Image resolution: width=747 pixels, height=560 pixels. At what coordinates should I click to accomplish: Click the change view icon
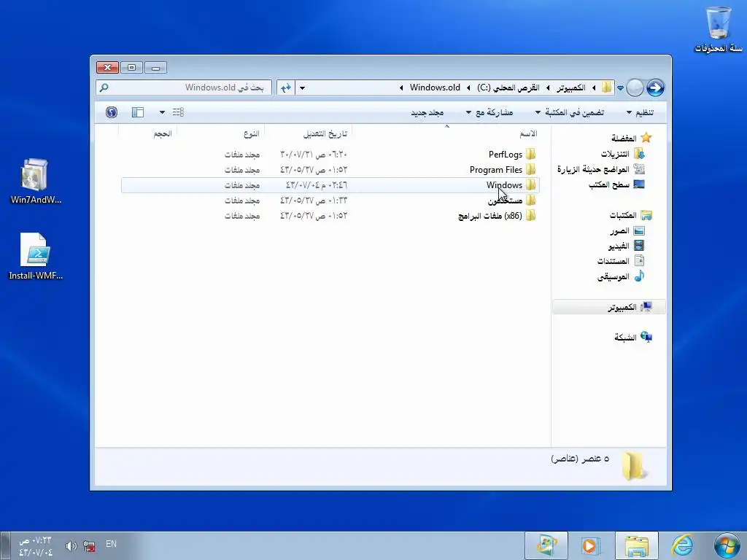coord(178,112)
